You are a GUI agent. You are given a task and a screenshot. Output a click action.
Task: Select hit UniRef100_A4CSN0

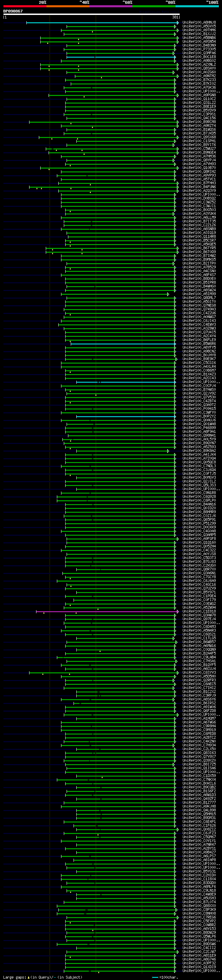199,271
